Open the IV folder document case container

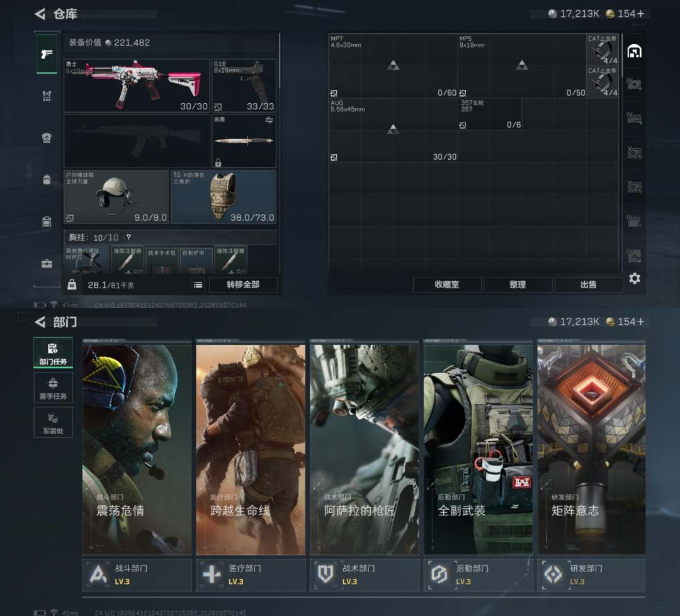click(635, 221)
